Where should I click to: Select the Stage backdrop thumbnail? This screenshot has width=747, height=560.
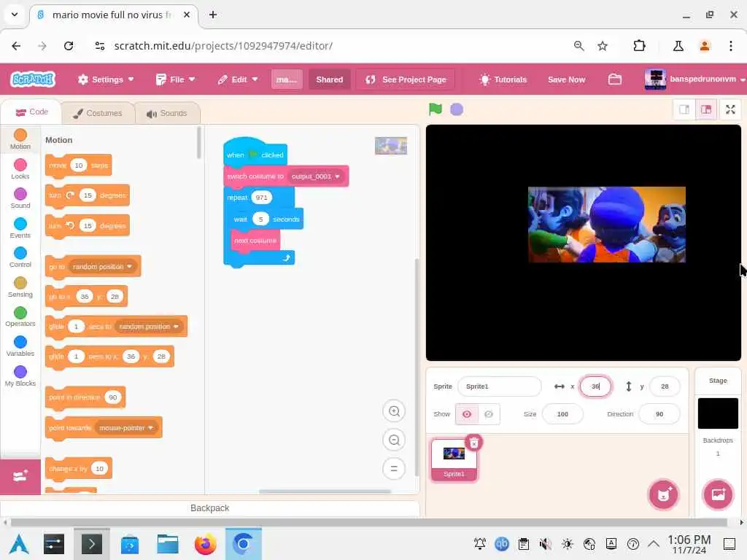click(718, 413)
